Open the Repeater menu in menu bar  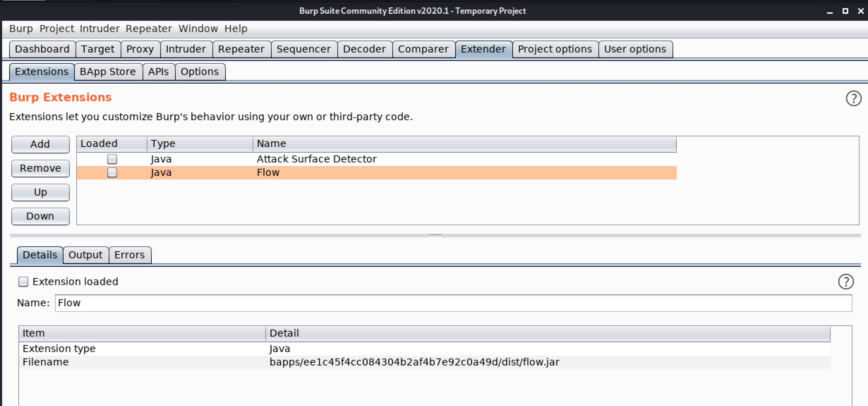(149, 29)
